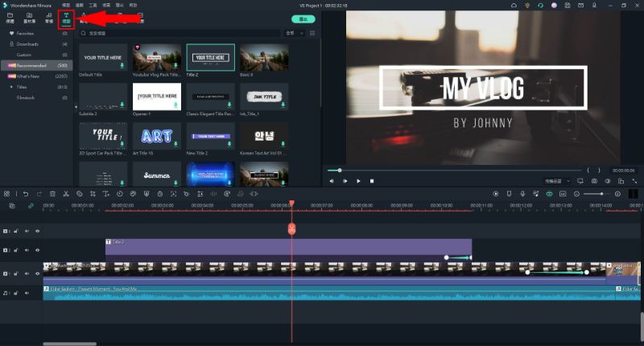Click the lightbulb tips icon
Image resolution: width=644 pixels, height=346 pixels.
527,6
